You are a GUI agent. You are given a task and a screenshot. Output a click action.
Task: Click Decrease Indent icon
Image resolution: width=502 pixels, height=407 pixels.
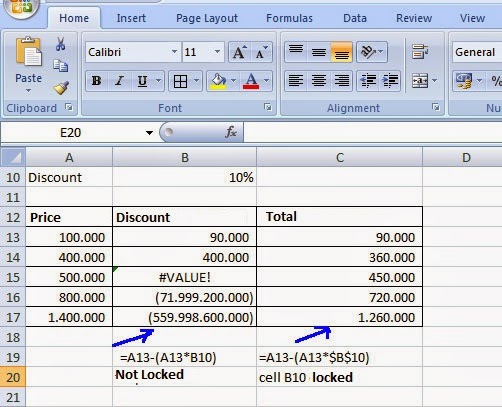(368, 81)
